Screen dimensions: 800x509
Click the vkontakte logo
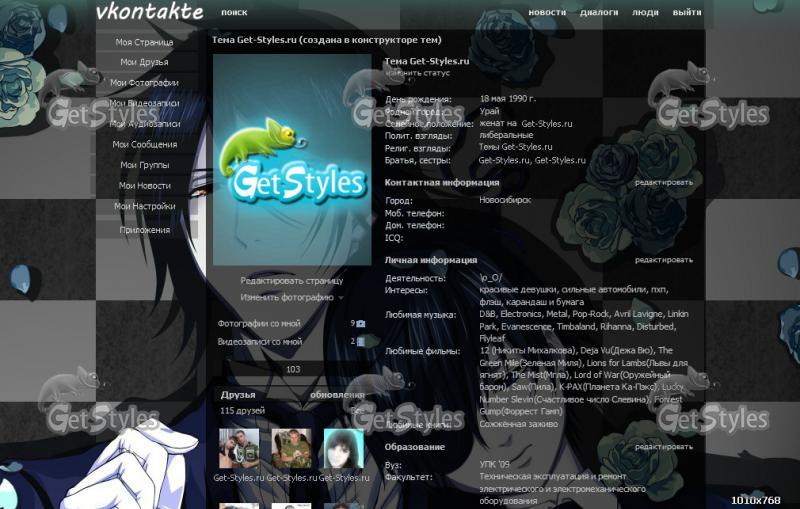(x=149, y=12)
